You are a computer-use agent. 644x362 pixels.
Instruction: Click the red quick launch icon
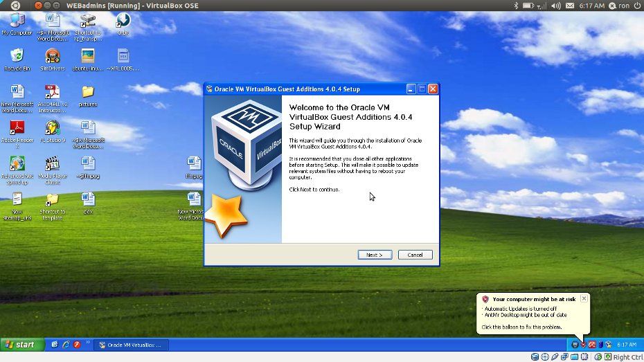tap(77, 345)
